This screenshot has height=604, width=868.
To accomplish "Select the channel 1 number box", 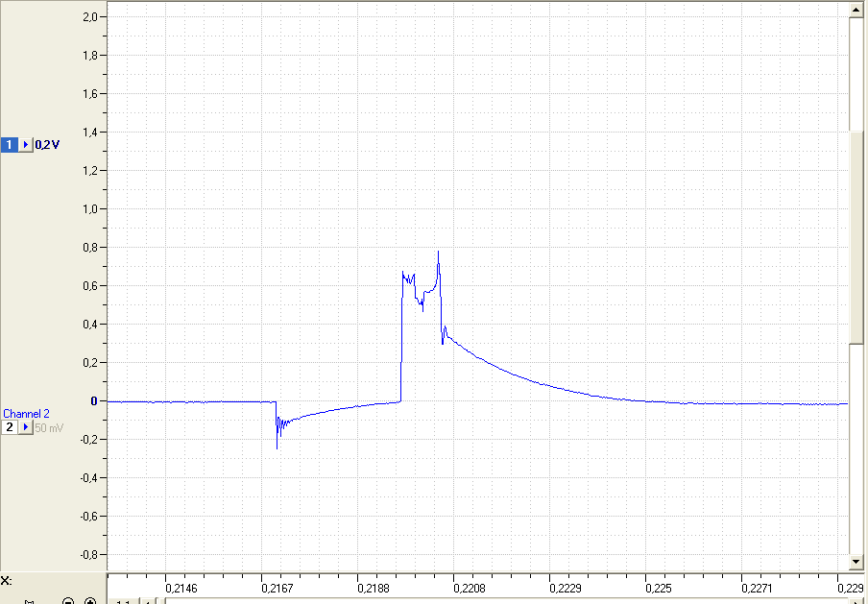I will click(x=9, y=144).
